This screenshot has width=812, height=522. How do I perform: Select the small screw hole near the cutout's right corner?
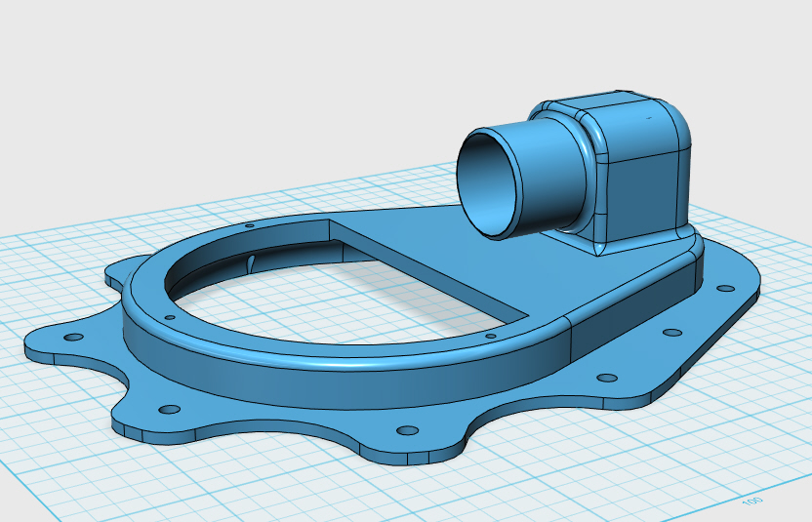(490, 336)
